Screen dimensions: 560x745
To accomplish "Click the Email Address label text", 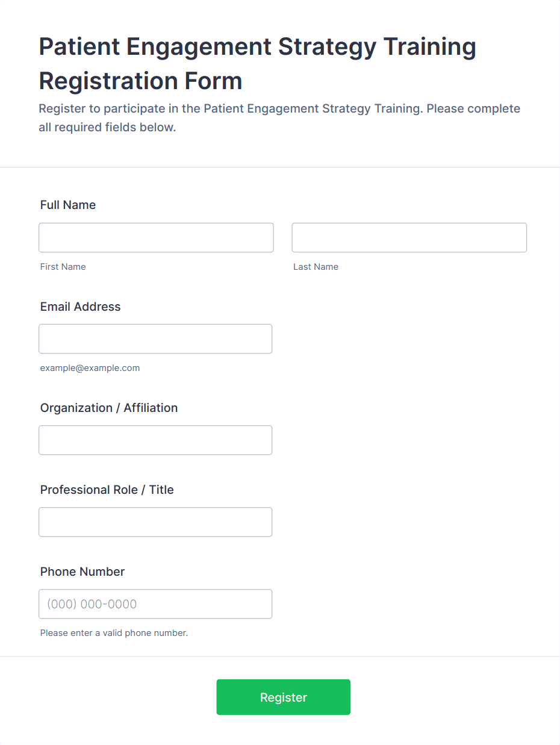I will 80,307.
